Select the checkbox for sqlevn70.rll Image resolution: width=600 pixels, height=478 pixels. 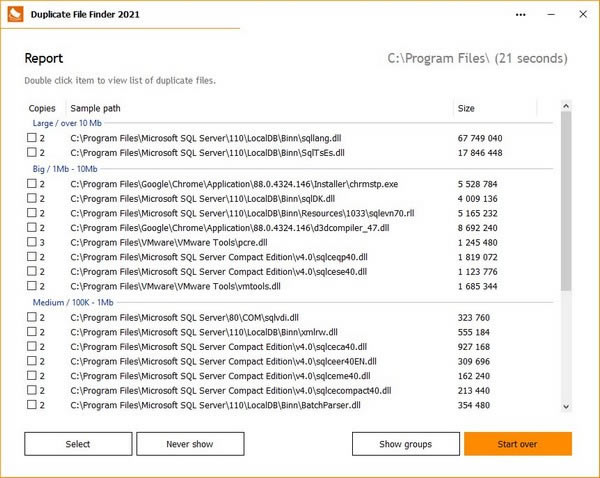(32, 212)
